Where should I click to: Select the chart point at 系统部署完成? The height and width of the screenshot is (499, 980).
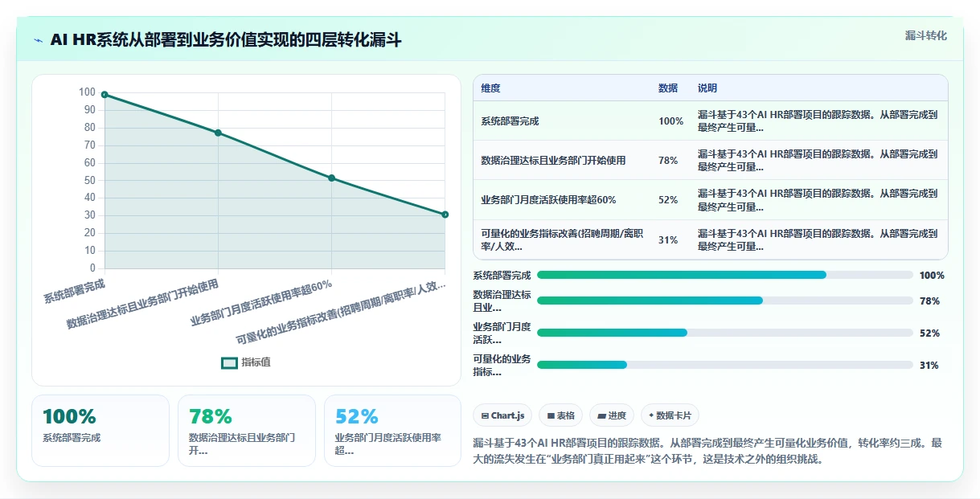point(105,95)
